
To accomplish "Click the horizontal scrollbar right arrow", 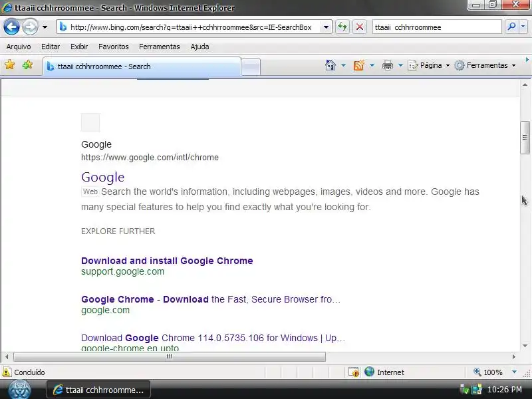I will point(513,356).
